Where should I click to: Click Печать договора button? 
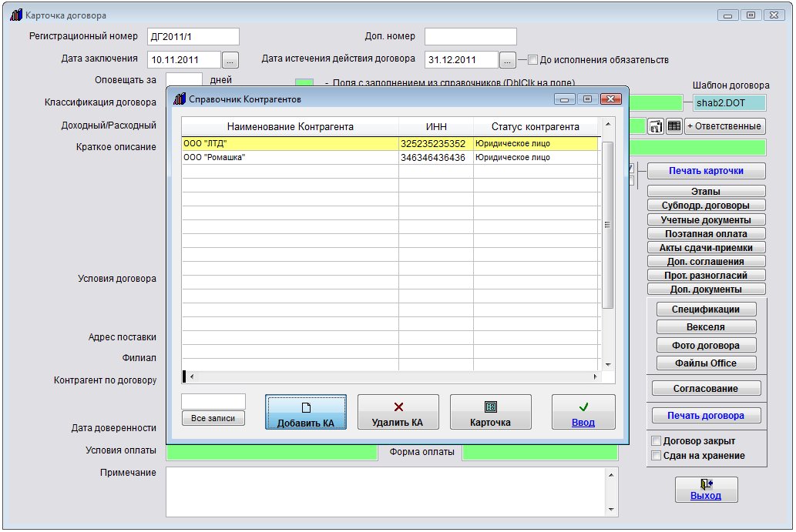[x=706, y=415]
